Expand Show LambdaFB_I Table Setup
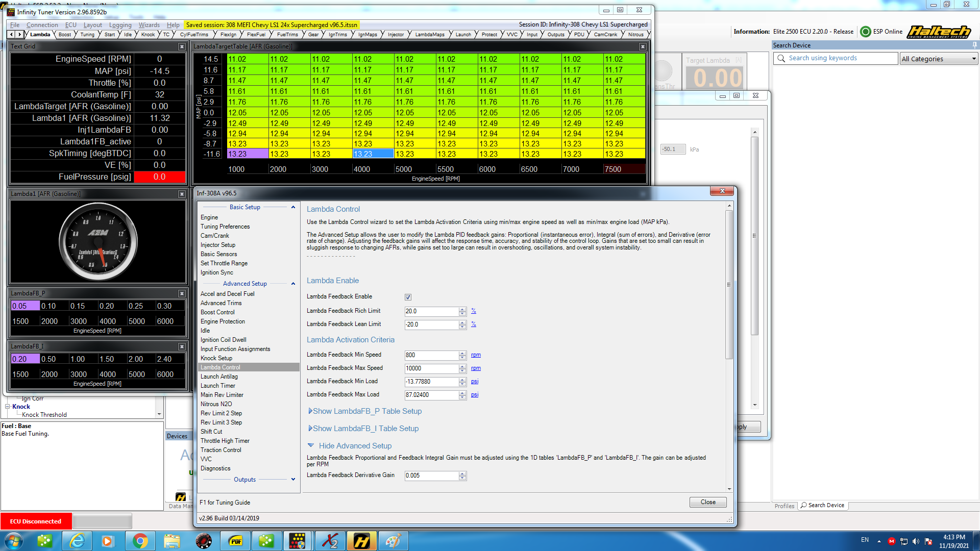980x551 pixels. [x=363, y=429]
